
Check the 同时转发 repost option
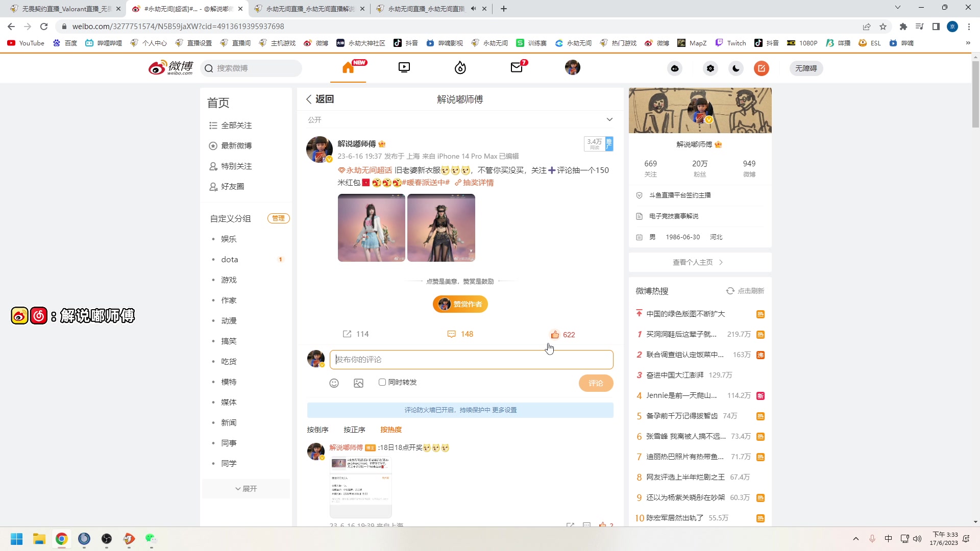point(381,382)
